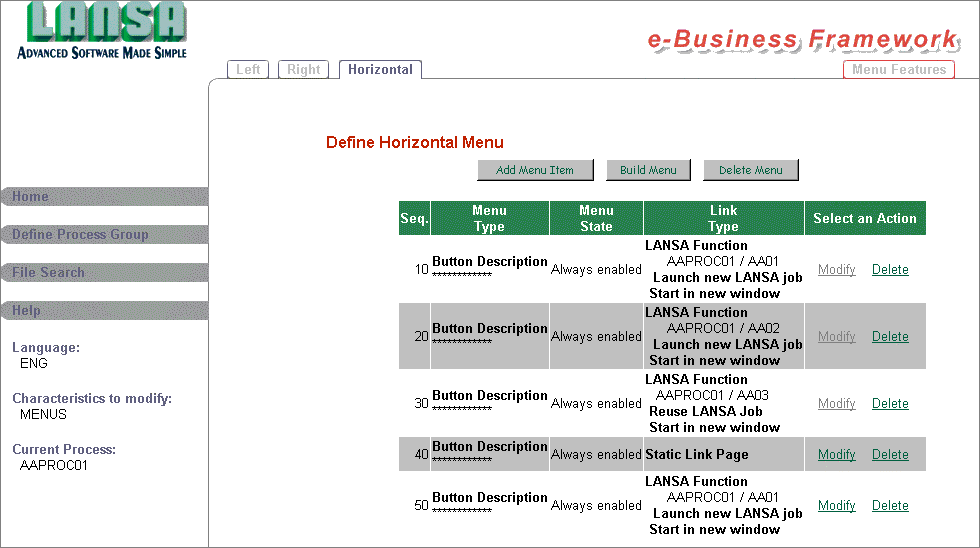The height and width of the screenshot is (548, 980).
Task: Modify menu item sequence 40
Action: (836, 454)
